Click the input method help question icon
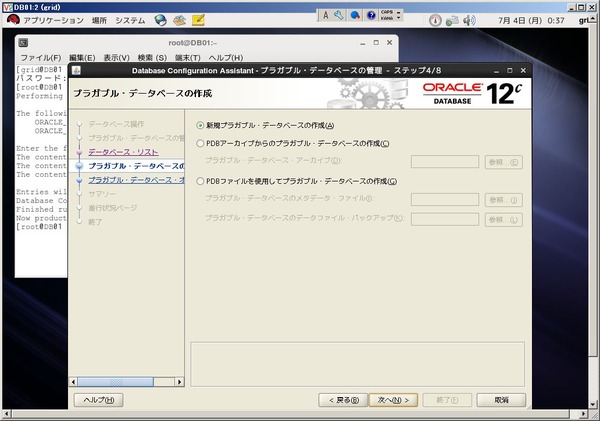600x421 pixels. tap(371, 15)
